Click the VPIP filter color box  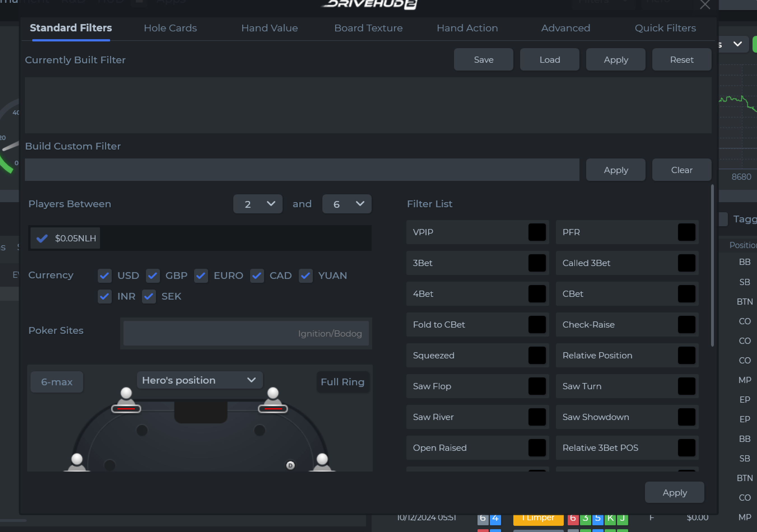point(537,232)
